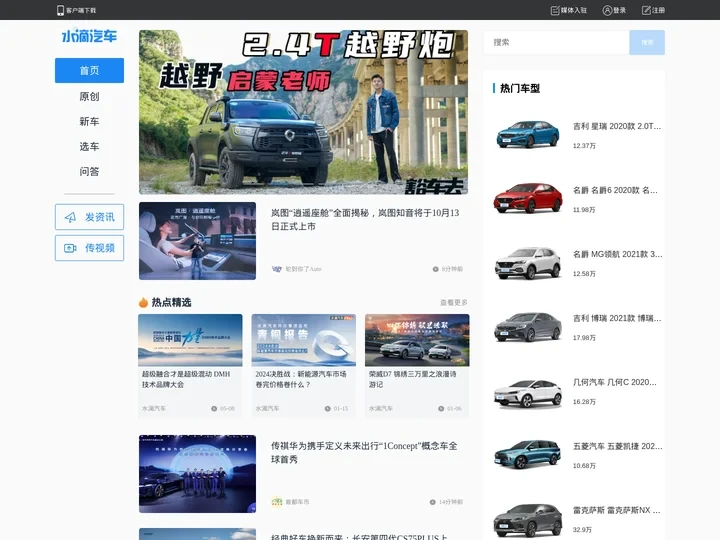Click clock icon next to 01-06
720x540 pixels.
click(x=441, y=409)
